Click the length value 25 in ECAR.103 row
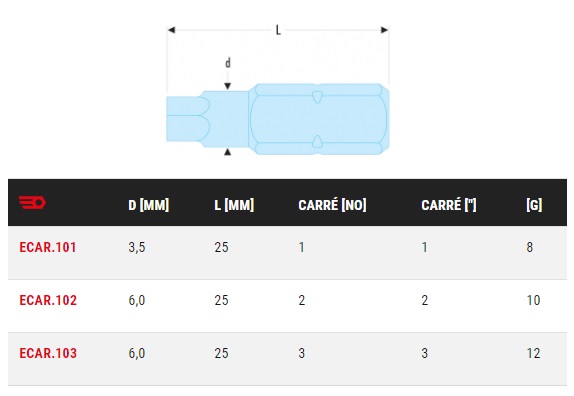The height and width of the screenshot is (396, 574). [x=221, y=354]
